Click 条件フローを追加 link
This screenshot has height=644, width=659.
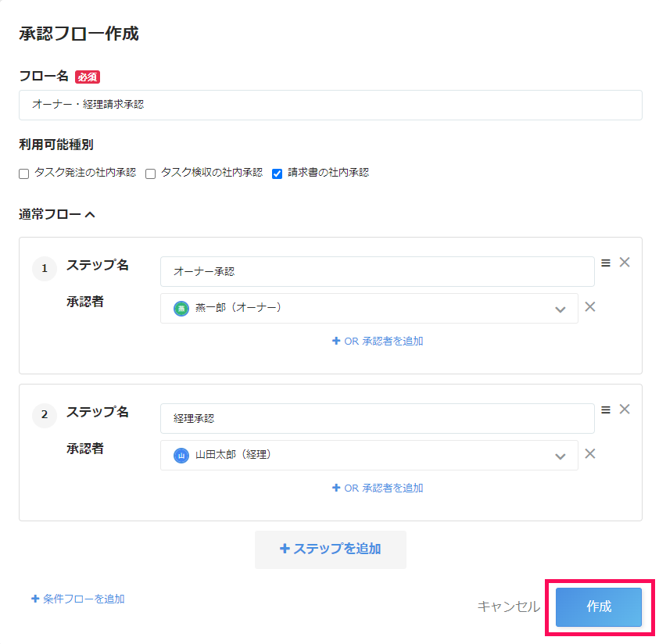point(78,599)
